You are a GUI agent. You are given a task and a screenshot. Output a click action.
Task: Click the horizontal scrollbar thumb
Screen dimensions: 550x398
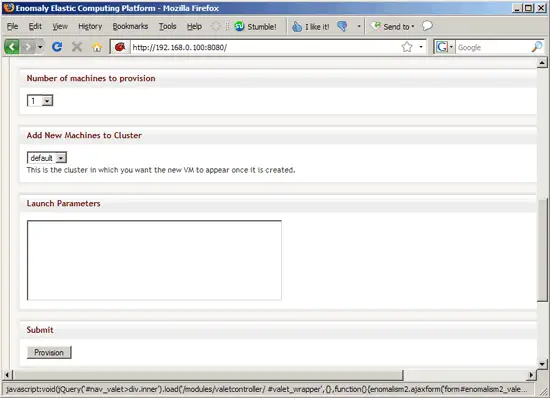click(x=208, y=375)
